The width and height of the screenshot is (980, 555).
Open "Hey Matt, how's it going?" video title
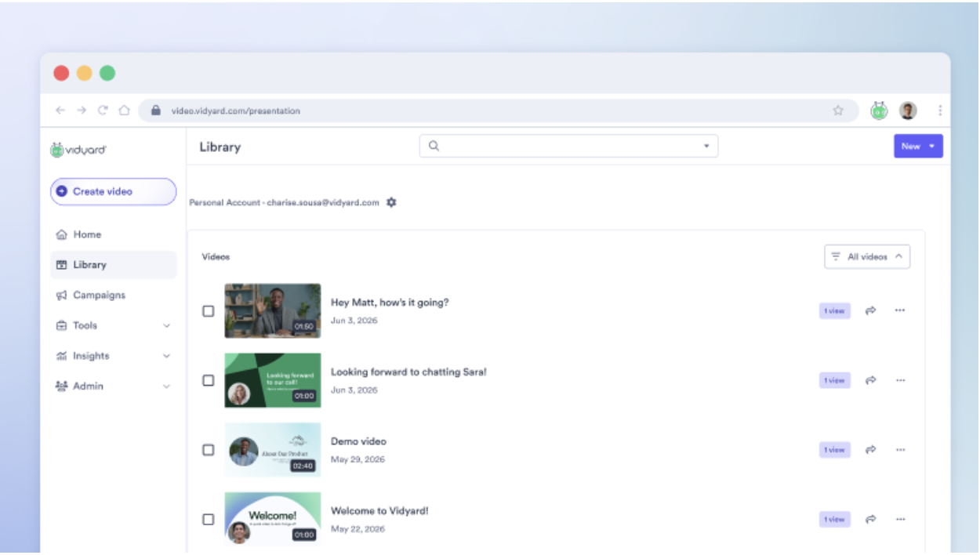point(390,303)
